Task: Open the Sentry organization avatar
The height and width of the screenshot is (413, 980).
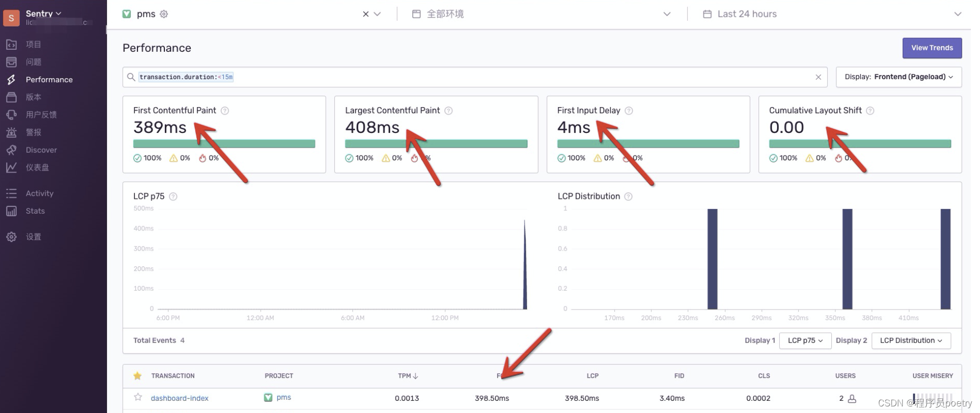Action: tap(11, 18)
